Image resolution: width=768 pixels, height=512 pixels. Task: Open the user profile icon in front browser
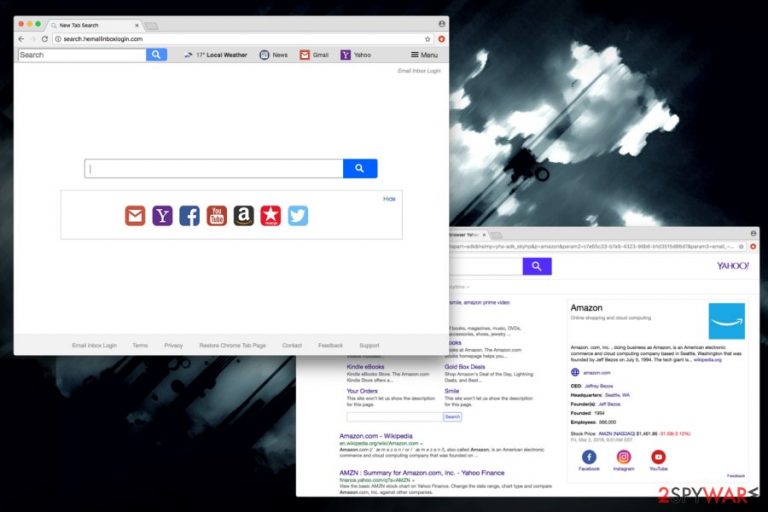442,24
